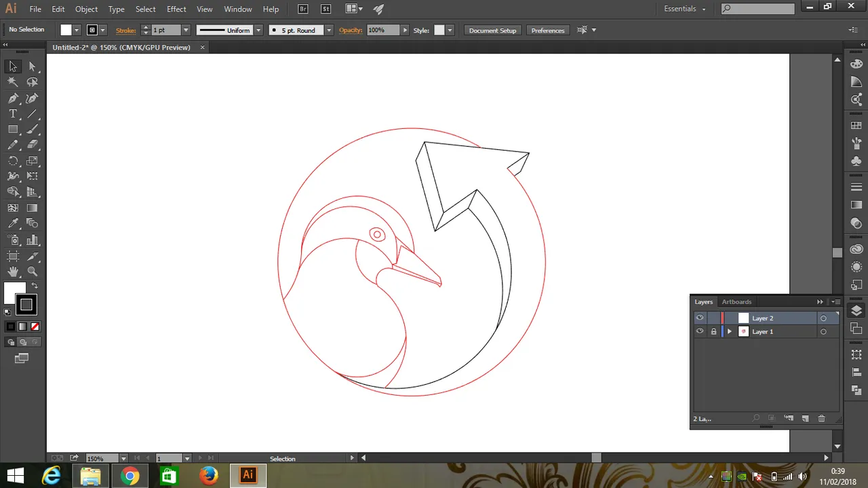
Task: Hide Layer 1 using its eye icon
Action: coord(700,331)
